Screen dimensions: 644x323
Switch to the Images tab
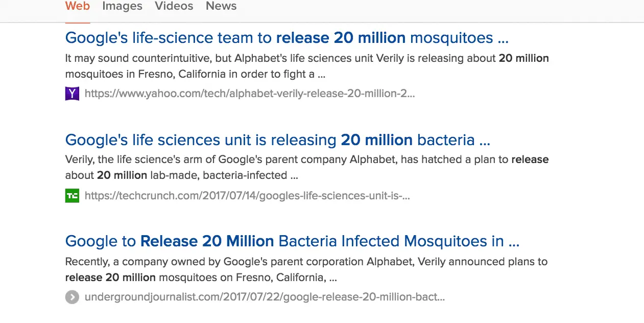click(122, 7)
